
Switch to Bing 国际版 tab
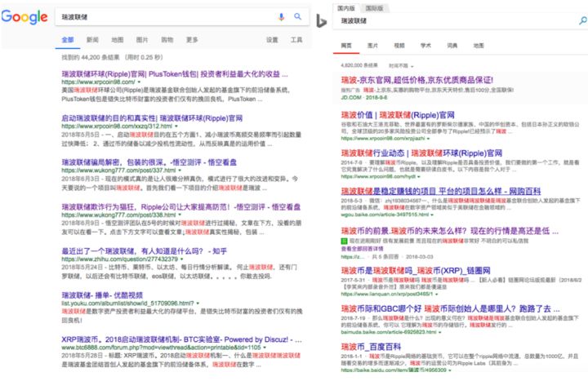376,7
